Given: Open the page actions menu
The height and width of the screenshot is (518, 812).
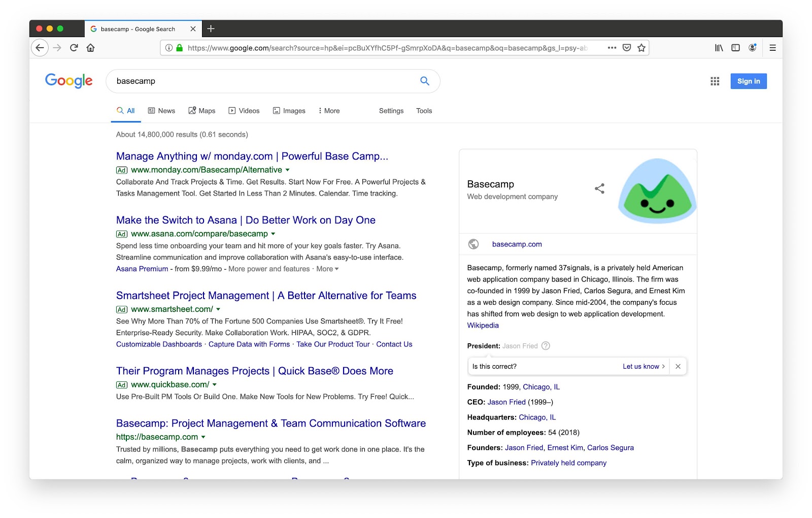Looking at the screenshot, I should [612, 48].
